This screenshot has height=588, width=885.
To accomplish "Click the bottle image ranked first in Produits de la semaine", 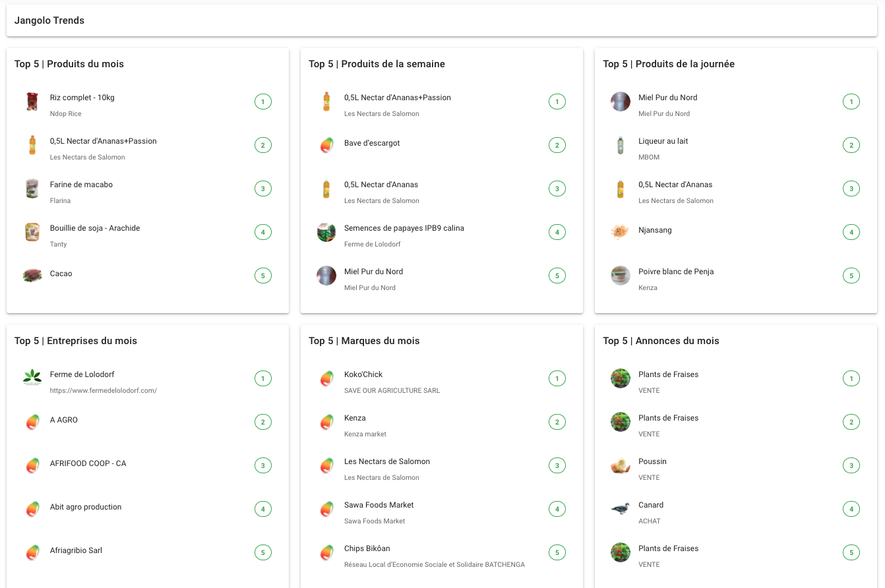I will point(326,102).
